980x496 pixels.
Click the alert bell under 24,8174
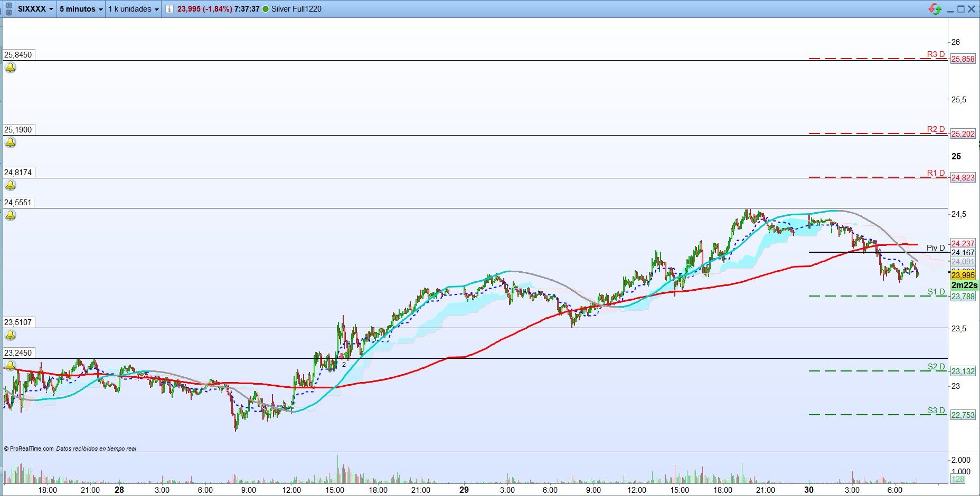tap(11, 185)
